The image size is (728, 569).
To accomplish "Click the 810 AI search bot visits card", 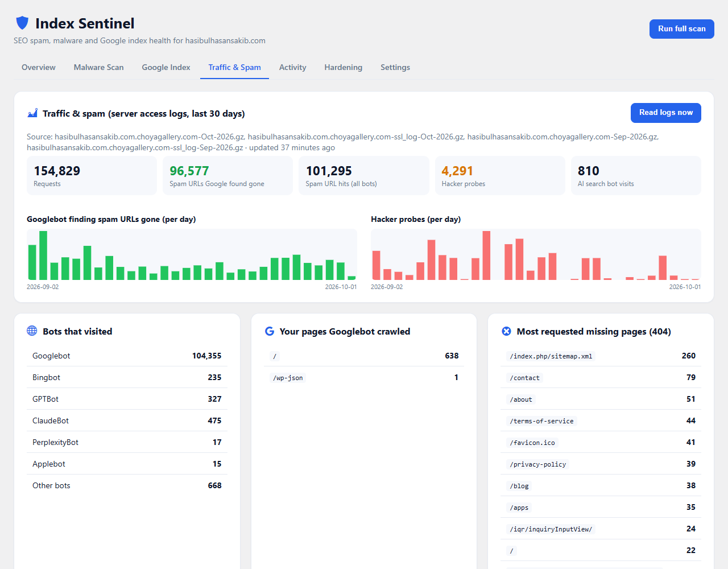I will 636,176.
